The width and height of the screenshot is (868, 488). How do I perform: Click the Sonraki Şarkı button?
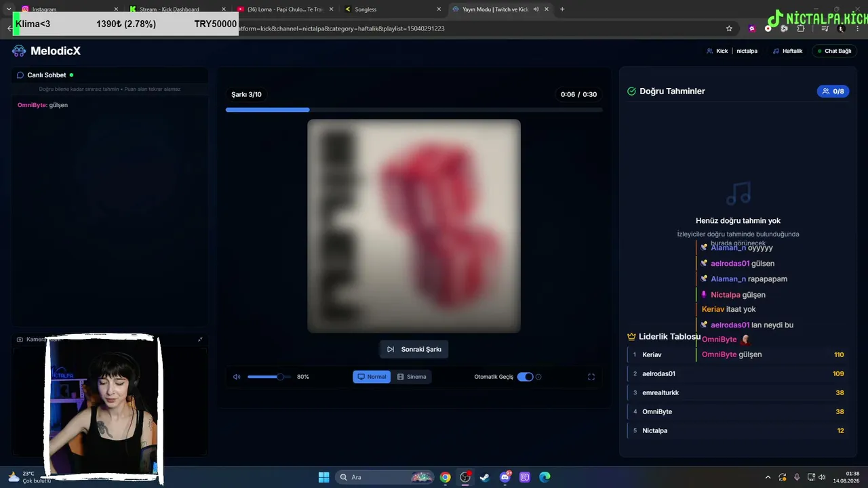point(414,349)
